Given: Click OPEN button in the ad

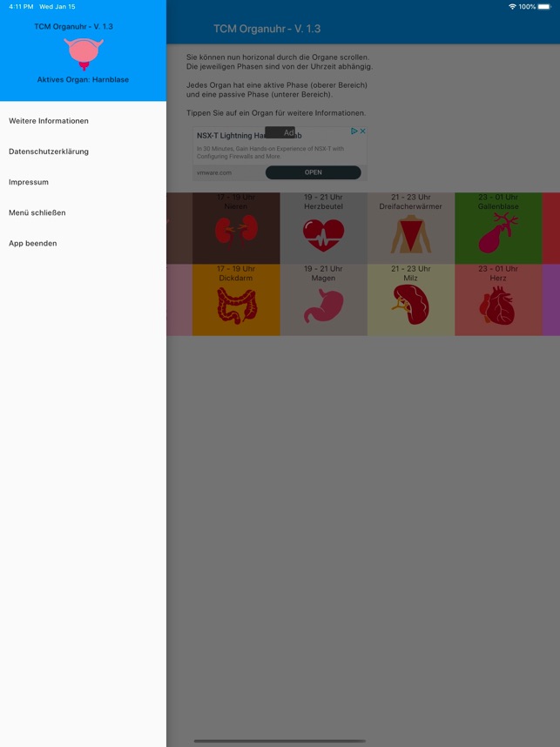Looking at the screenshot, I should [314, 172].
